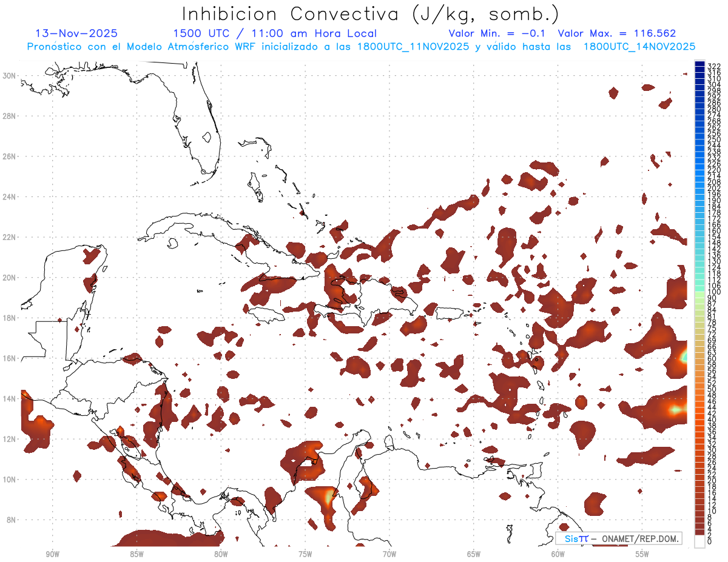The image size is (728, 562).
Task: Click the '75W' longitude label
Action: tap(305, 554)
